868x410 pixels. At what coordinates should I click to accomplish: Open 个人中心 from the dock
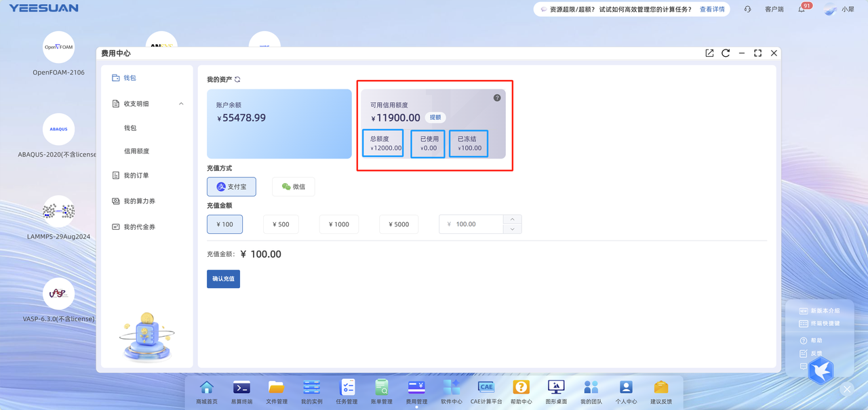click(x=626, y=392)
